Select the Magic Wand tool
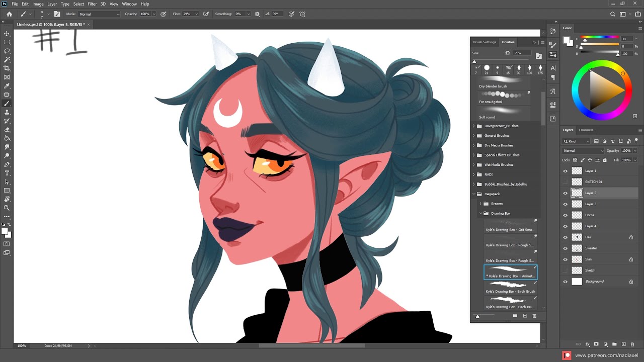This screenshot has width=644, height=362. tap(7, 59)
